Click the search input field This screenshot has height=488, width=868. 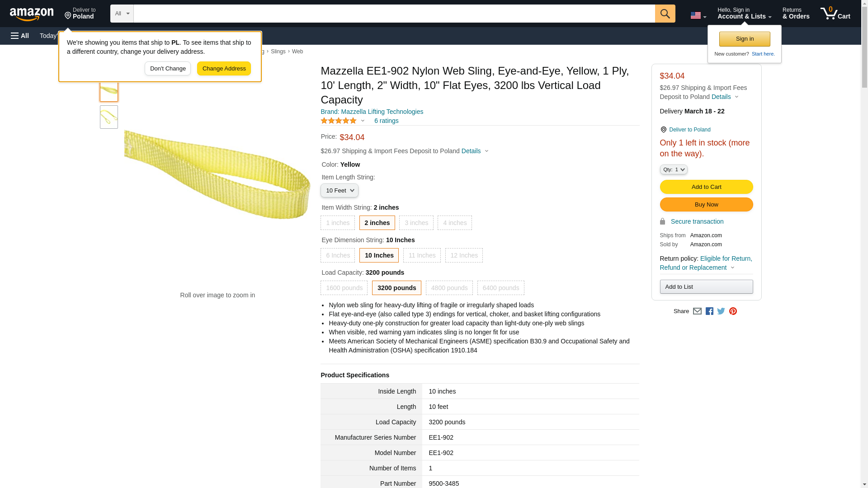(x=394, y=14)
